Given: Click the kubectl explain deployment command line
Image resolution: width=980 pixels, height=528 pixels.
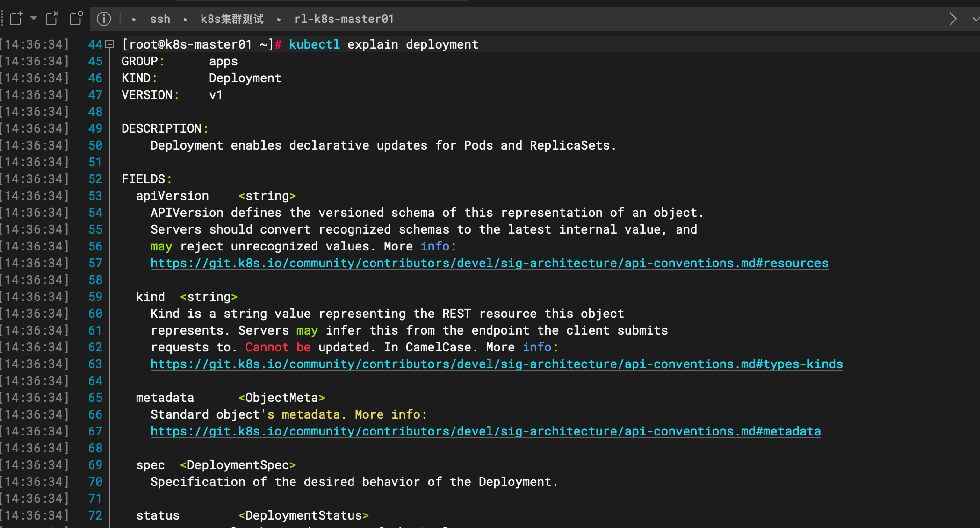Looking at the screenshot, I should point(383,44).
